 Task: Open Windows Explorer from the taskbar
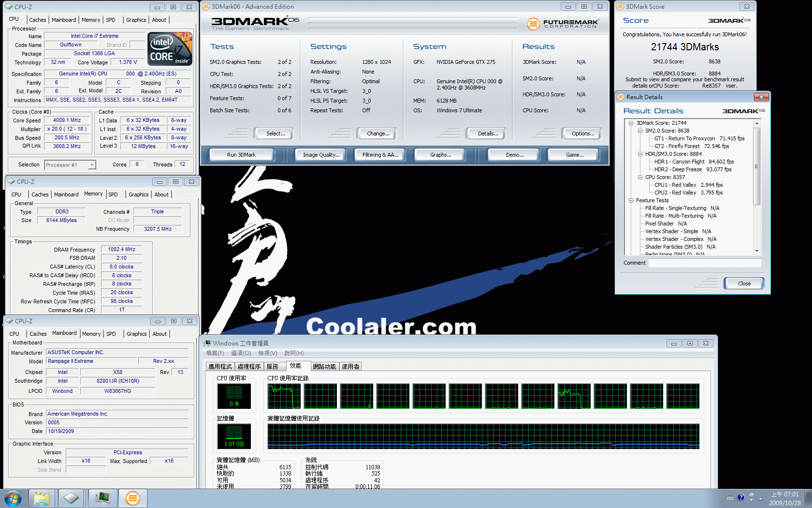pos(42,498)
